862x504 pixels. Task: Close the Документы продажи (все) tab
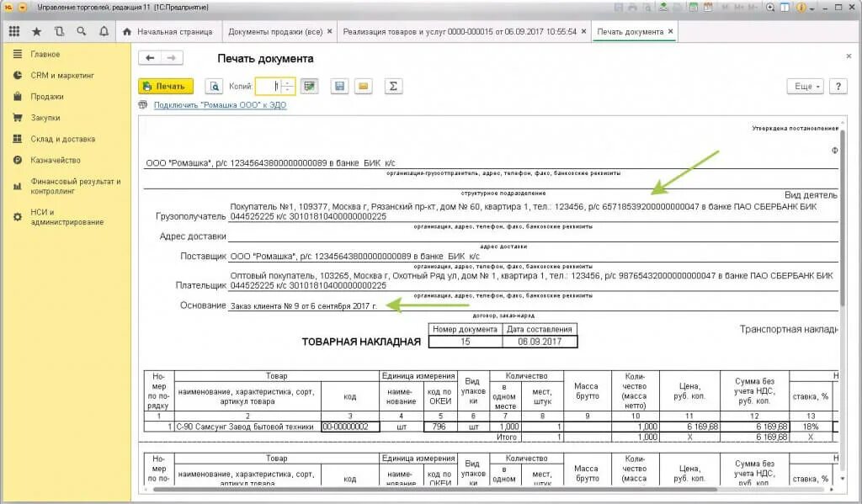tap(329, 31)
